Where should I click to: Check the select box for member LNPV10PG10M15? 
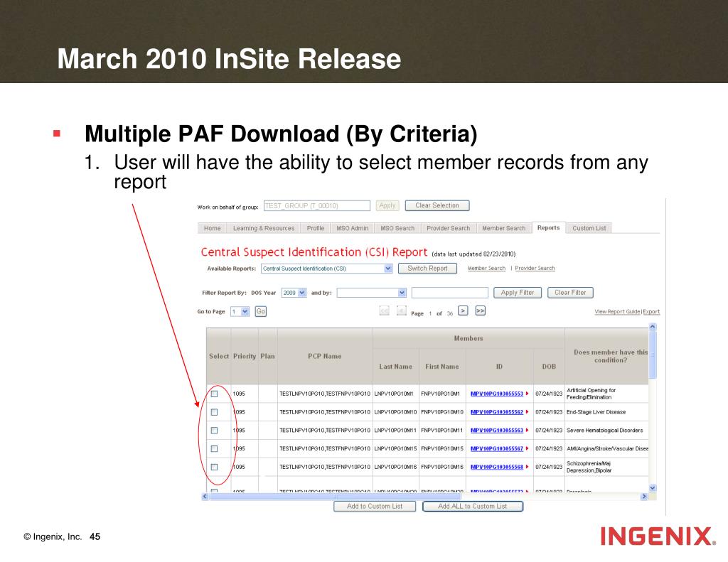[214, 449]
